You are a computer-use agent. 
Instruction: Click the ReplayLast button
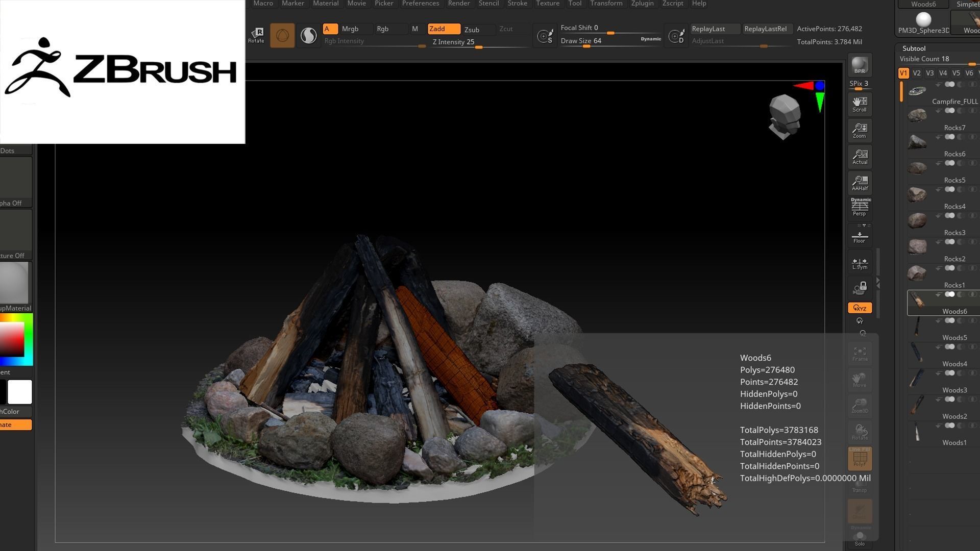pos(715,29)
